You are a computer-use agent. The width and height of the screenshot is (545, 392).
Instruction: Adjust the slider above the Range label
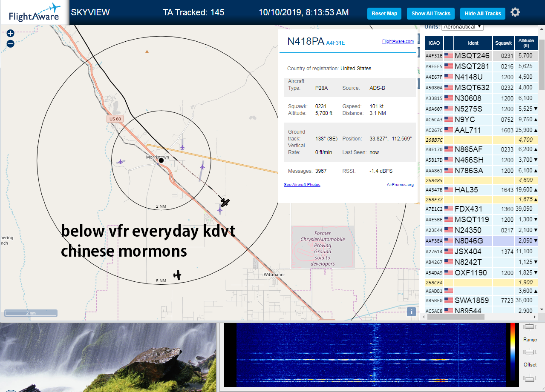(530, 326)
